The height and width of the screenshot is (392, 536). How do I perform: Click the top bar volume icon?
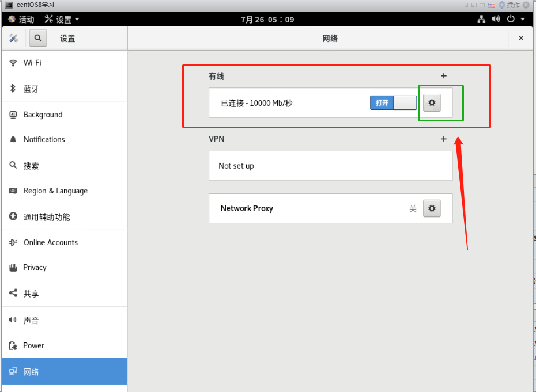(x=496, y=19)
